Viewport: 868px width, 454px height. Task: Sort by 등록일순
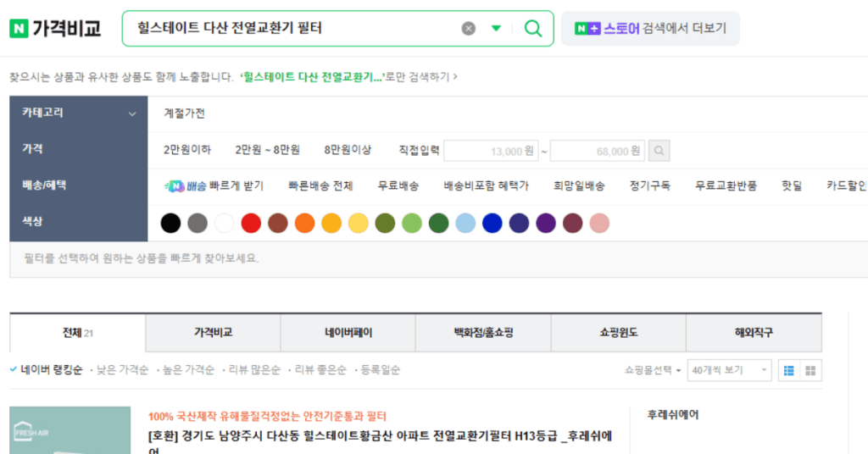coord(381,370)
